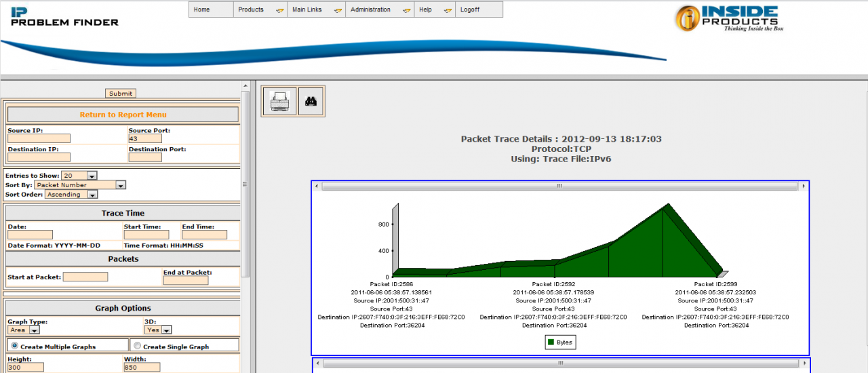Viewport: 868px width, 373px height.
Task: Open the Entries to Show dropdown
Action: click(79, 176)
